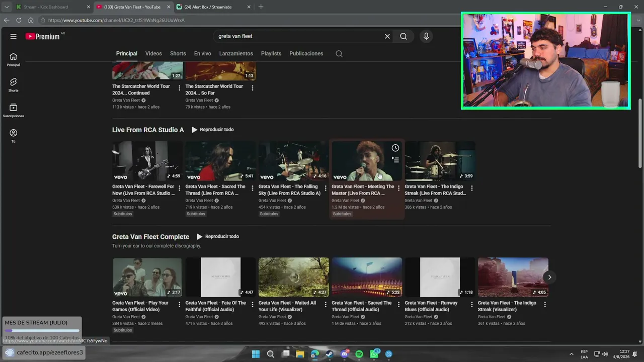Play all Greta Van Fleet Complete videos

218,237
